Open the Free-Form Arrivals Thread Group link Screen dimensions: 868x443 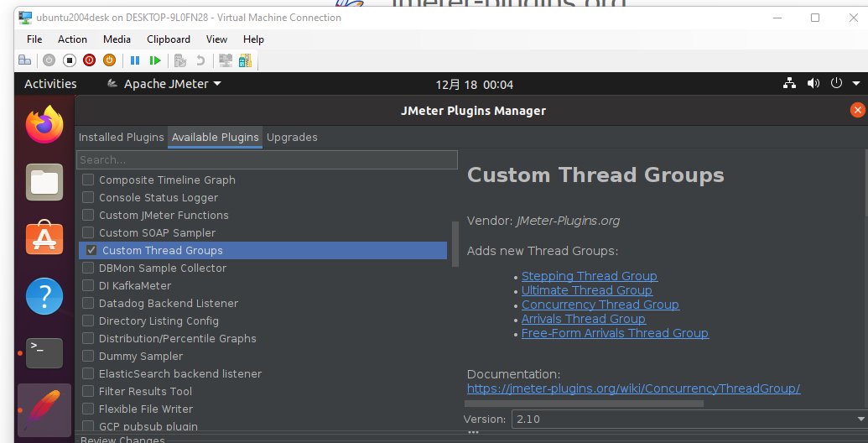tap(615, 333)
